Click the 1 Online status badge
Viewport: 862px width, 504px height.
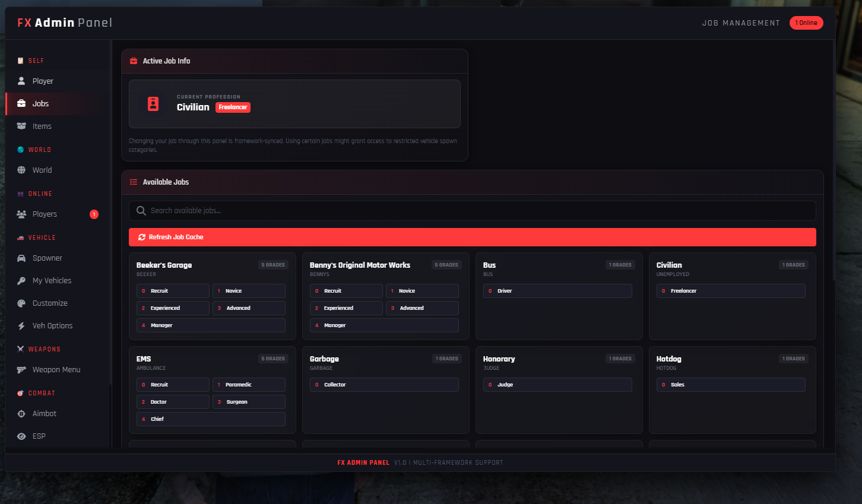coord(806,23)
